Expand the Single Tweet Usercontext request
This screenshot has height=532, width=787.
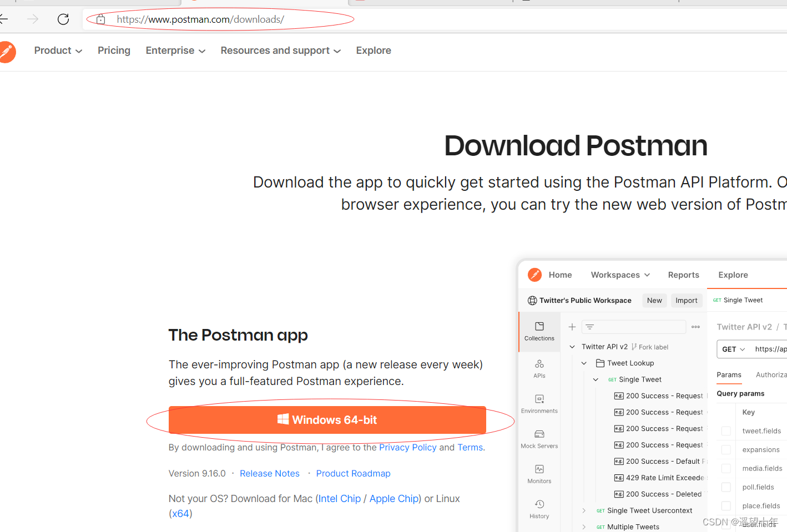pyautogui.click(x=584, y=510)
